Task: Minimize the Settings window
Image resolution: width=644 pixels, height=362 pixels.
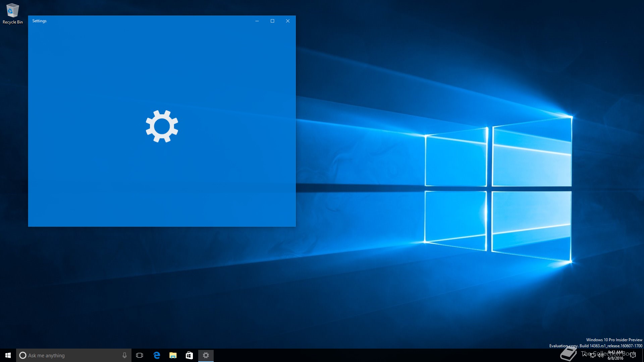Action: (x=257, y=21)
